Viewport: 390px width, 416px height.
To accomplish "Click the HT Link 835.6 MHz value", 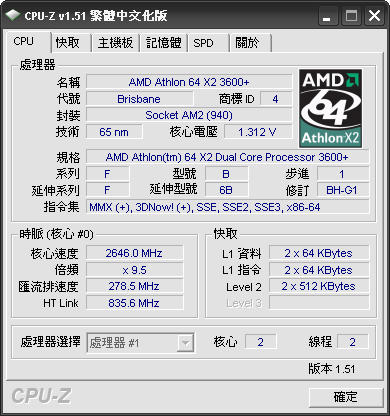I will tap(134, 303).
